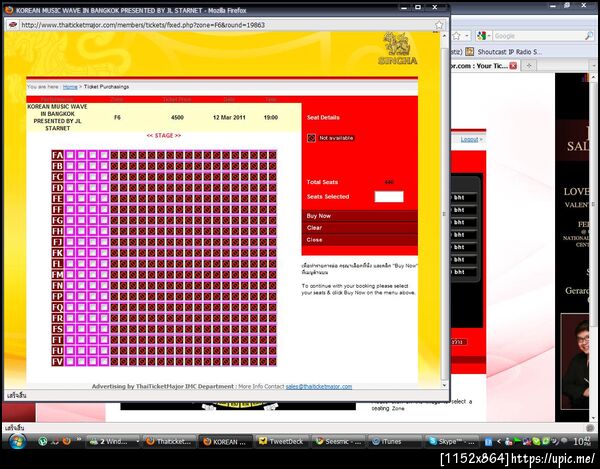600x469 pixels.
Task: Close the 'Your Tic...' tab with red X
Action: (x=513, y=66)
